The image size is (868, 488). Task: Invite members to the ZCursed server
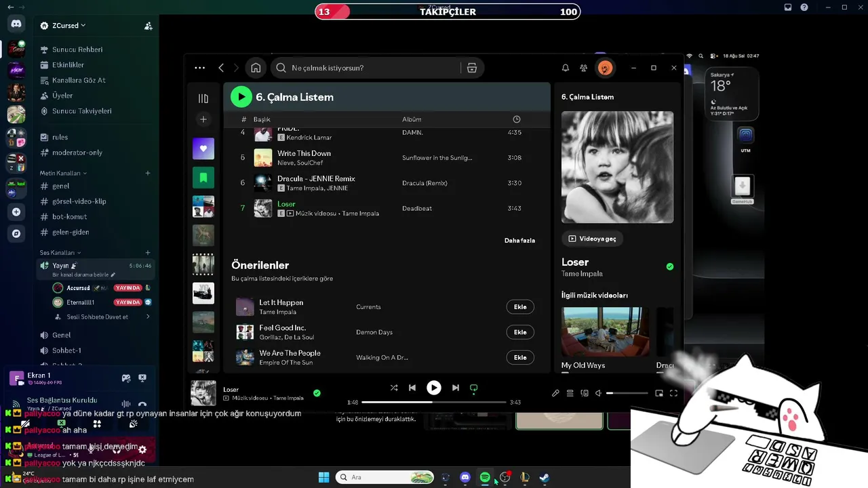149,26
